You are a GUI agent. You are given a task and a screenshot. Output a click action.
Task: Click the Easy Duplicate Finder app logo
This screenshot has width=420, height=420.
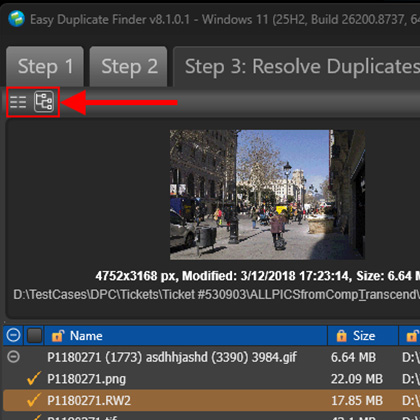click(x=17, y=19)
